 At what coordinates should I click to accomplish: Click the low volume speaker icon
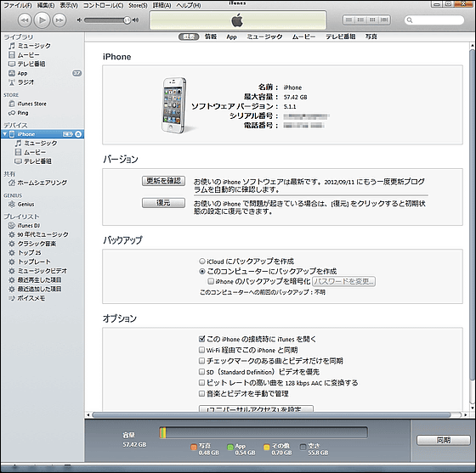[79, 20]
